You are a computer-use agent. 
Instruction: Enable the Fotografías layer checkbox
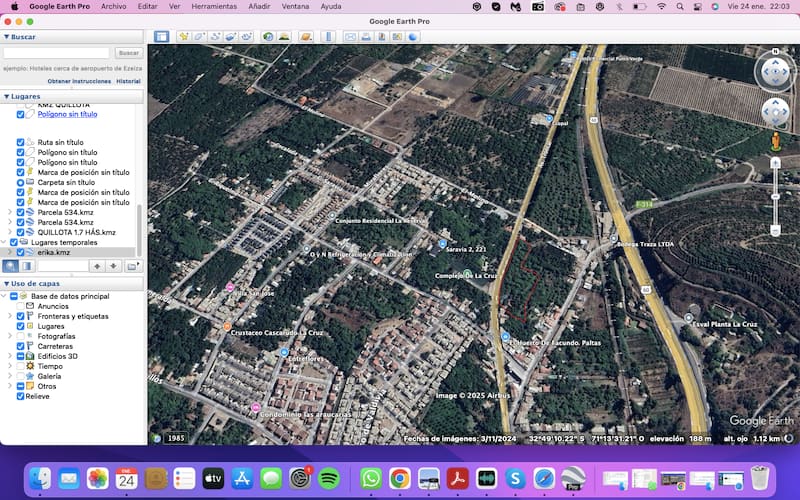(x=20, y=336)
